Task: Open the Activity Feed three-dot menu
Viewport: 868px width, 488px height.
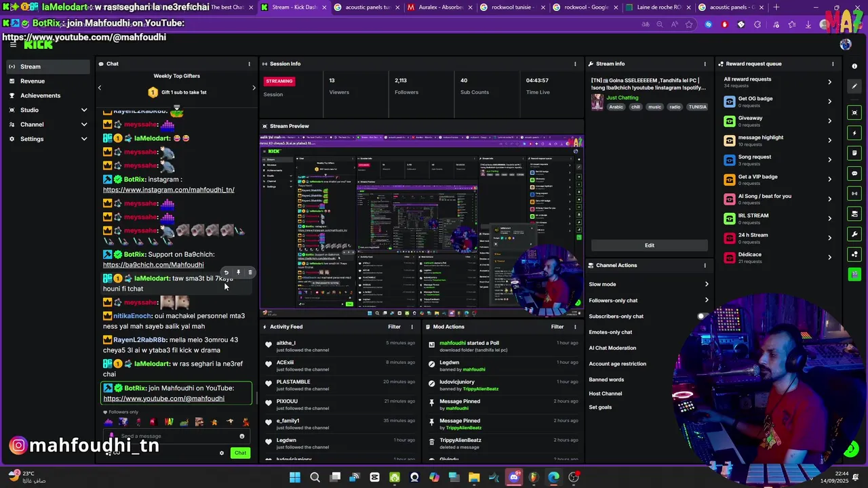Action: pyautogui.click(x=412, y=327)
